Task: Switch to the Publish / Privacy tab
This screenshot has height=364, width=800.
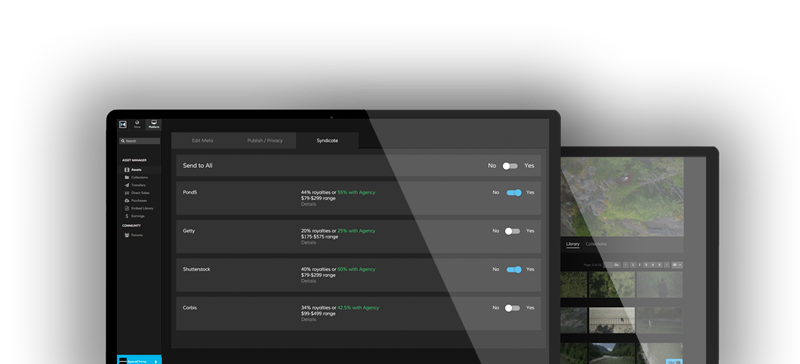Action: pyautogui.click(x=265, y=140)
